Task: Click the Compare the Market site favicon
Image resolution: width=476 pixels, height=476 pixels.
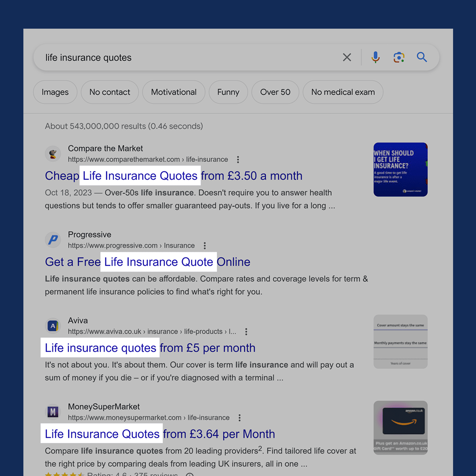Action: (53, 153)
